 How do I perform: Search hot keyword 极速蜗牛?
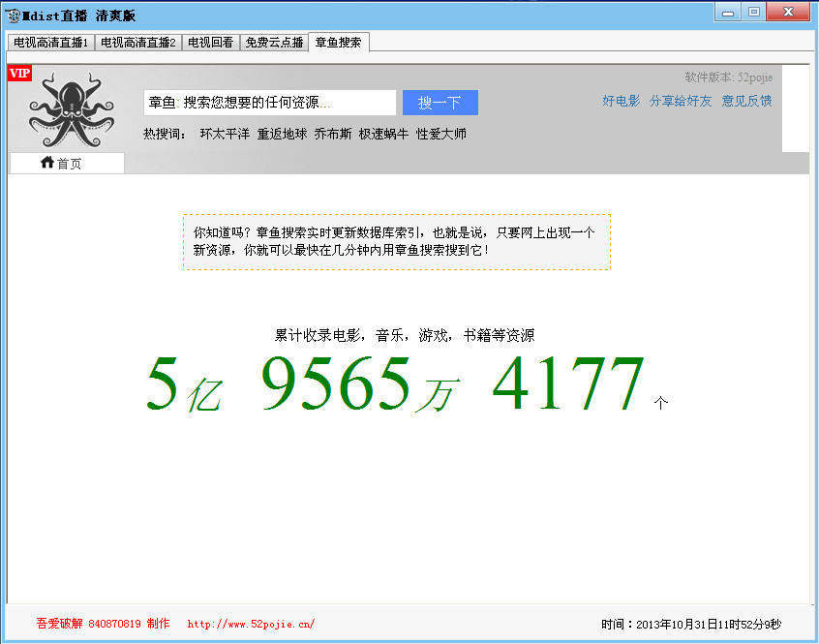pos(379,133)
